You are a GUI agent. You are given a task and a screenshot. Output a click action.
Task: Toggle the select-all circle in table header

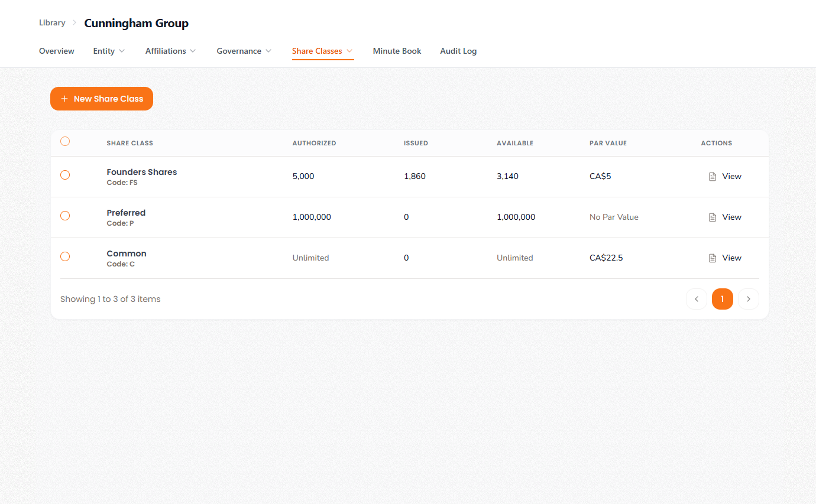pyautogui.click(x=65, y=141)
